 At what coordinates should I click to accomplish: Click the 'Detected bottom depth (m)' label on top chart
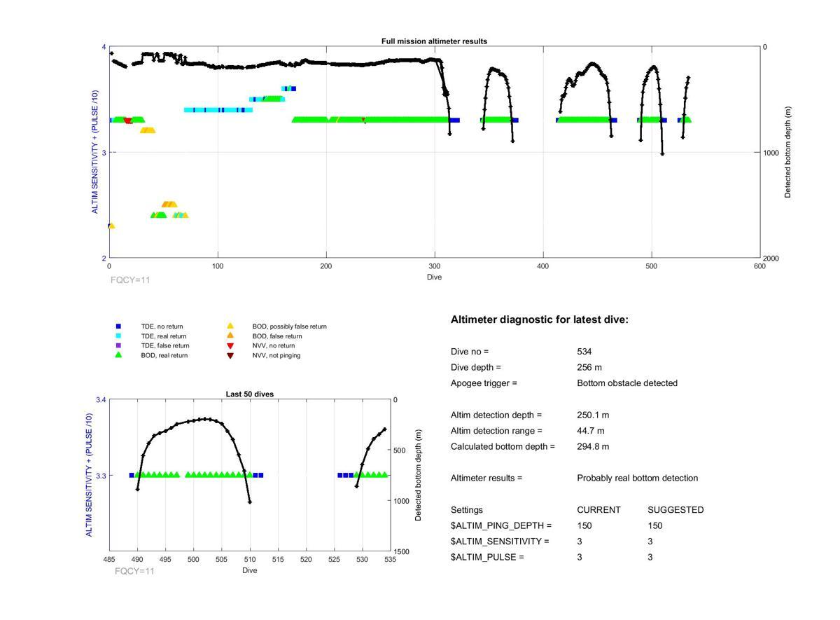click(787, 153)
